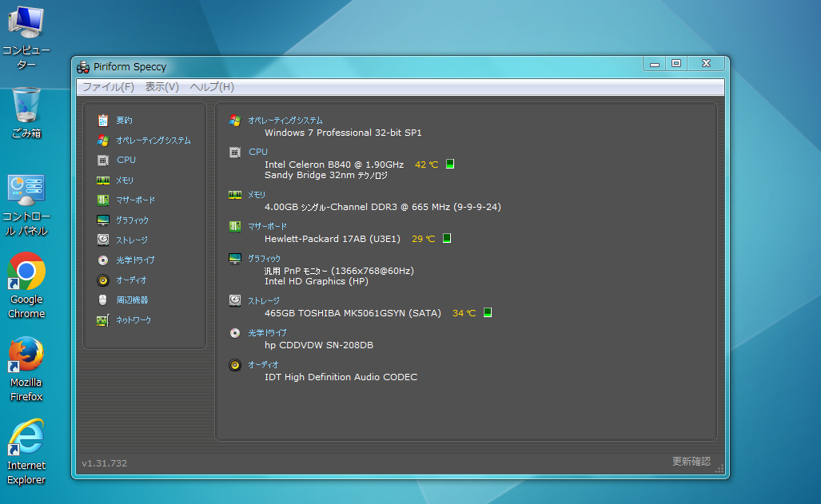Click the マザーボード icon in sidebar
Viewport: 821px width, 504px height.
(x=103, y=200)
